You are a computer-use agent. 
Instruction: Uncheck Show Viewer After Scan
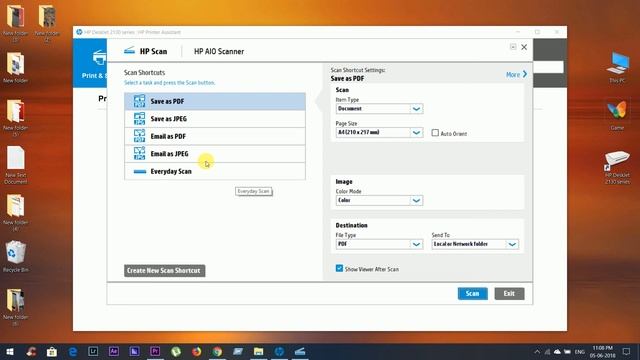[x=339, y=269]
